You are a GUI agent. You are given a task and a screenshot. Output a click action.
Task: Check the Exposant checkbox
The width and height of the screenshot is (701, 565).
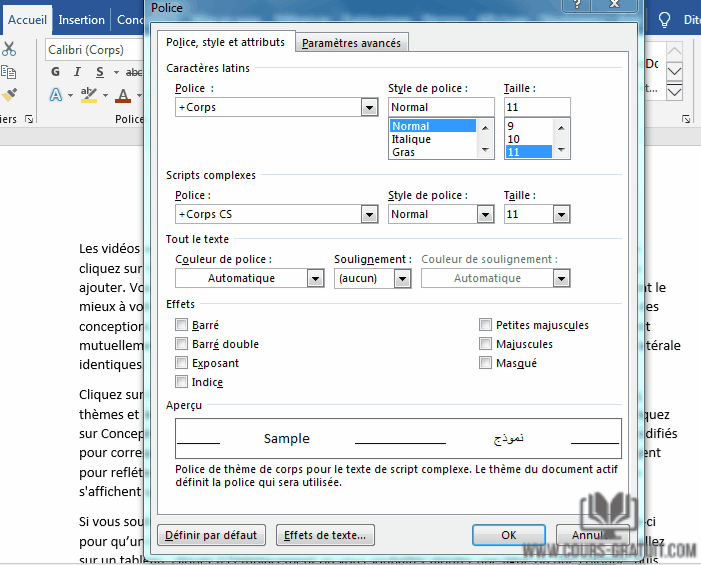pyautogui.click(x=181, y=363)
